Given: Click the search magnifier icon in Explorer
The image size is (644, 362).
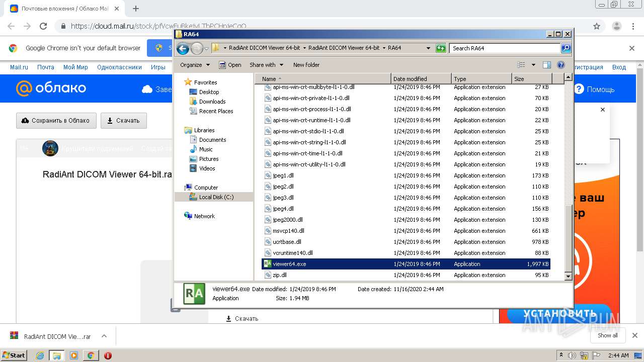Looking at the screenshot, I should point(566,48).
